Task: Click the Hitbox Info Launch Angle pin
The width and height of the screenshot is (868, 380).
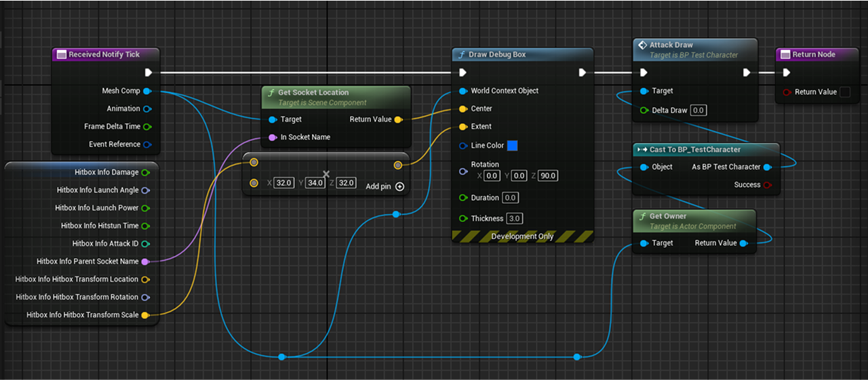Action: [146, 190]
